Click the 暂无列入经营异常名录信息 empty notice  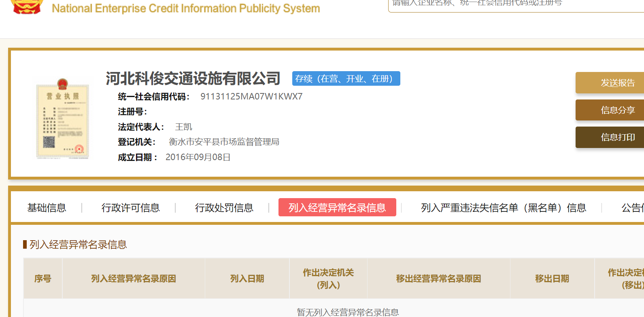click(x=348, y=312)
